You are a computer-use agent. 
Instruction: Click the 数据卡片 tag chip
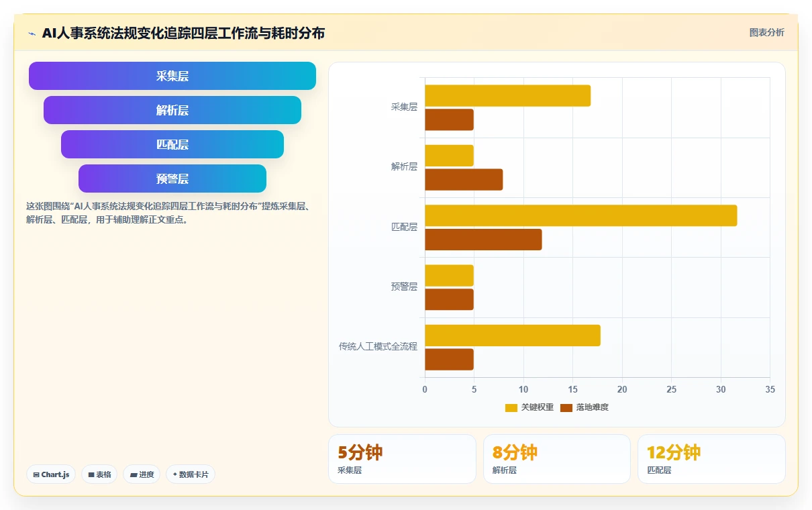[x=191, y=474]
